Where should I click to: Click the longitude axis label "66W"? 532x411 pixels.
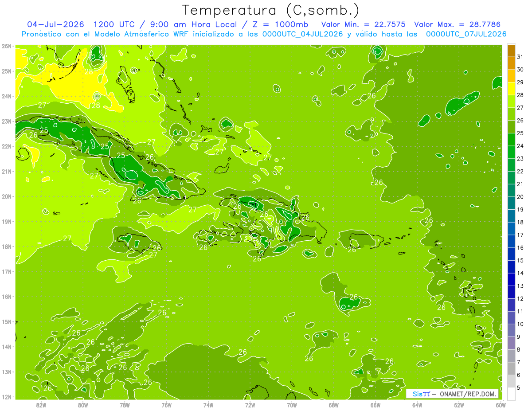pos(375,404)
